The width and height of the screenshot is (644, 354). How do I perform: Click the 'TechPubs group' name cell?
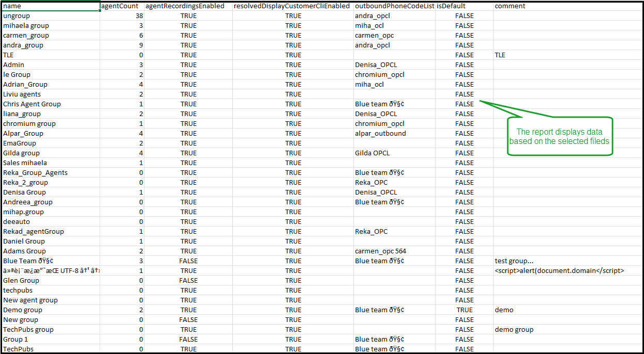pyautogui.click(x=51, y=330)
